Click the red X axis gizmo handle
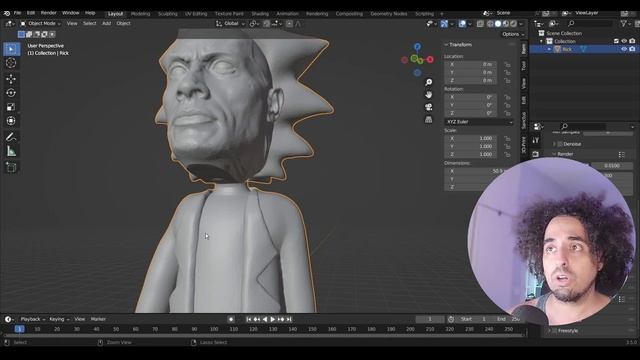 [430, 60]
